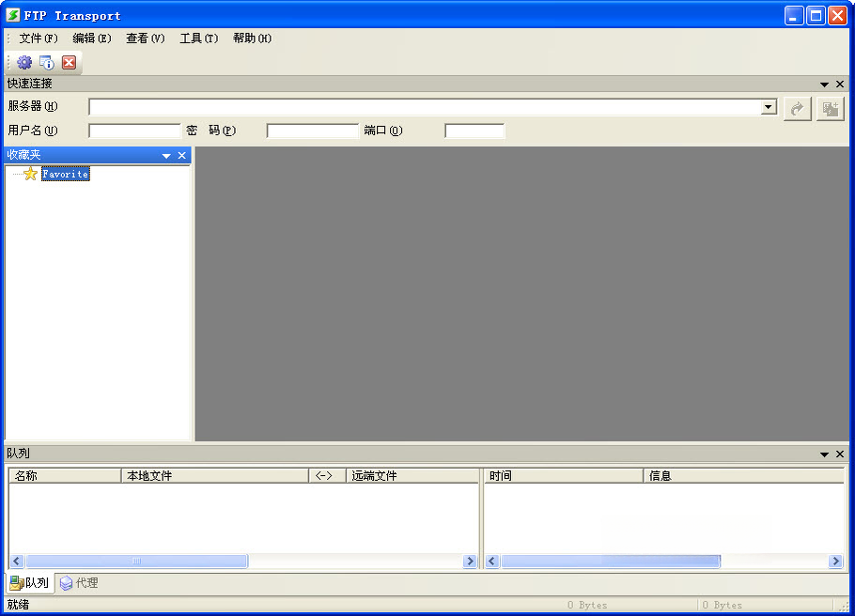Click the red X toolbar icon

[x=69, y=63]
